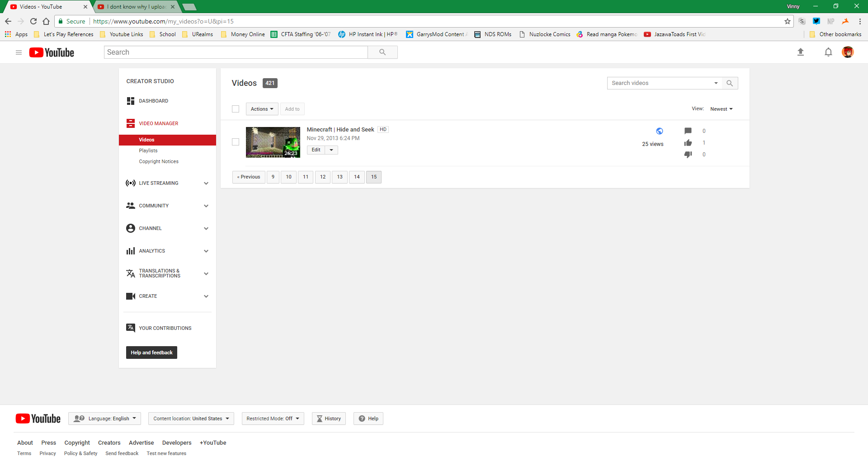The image size is (868, 470).
Task: Open the Copyright footer link
Action: pyautogui.click(x=77, y=443)
